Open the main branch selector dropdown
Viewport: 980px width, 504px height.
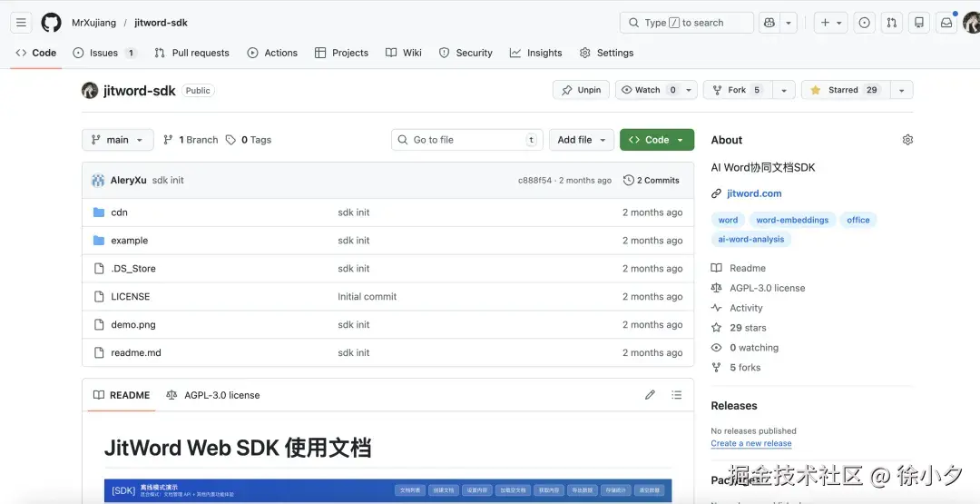pyautogui.click(x=117, y=140)
